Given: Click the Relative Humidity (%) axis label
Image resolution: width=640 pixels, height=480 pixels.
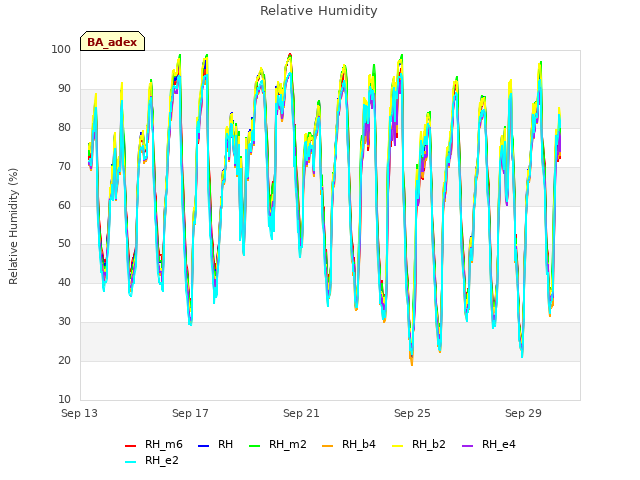Looking at the screenshot, I should coord(13,226).
